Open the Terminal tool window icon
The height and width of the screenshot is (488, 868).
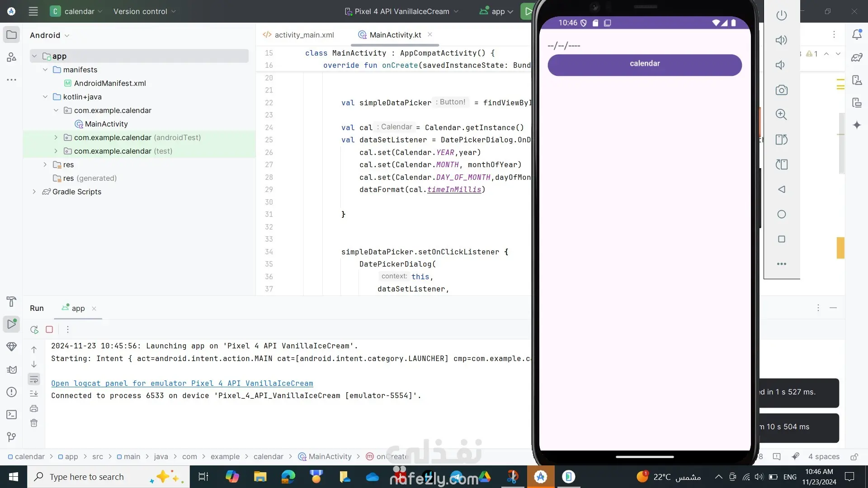(12, 415)
